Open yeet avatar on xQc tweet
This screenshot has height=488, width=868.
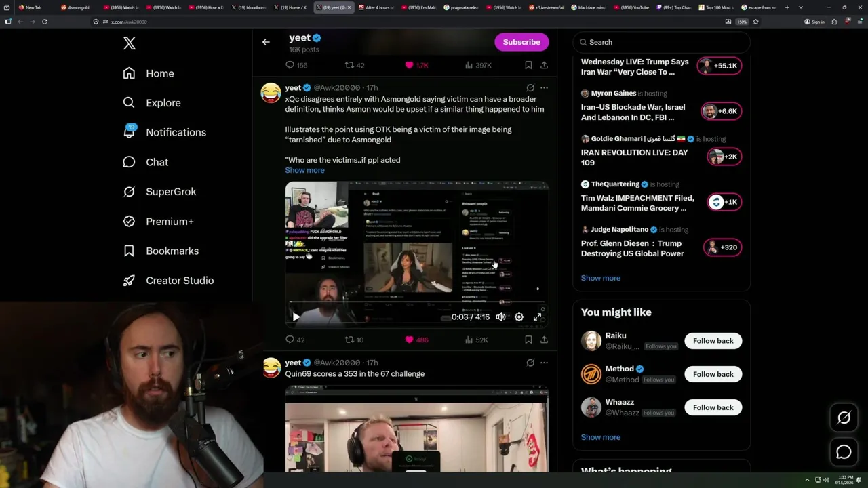271,93
